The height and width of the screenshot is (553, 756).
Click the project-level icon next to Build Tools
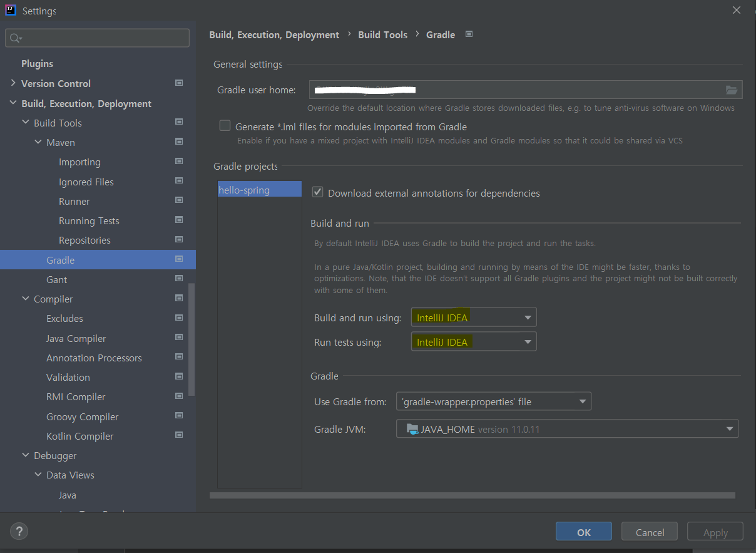179,122
